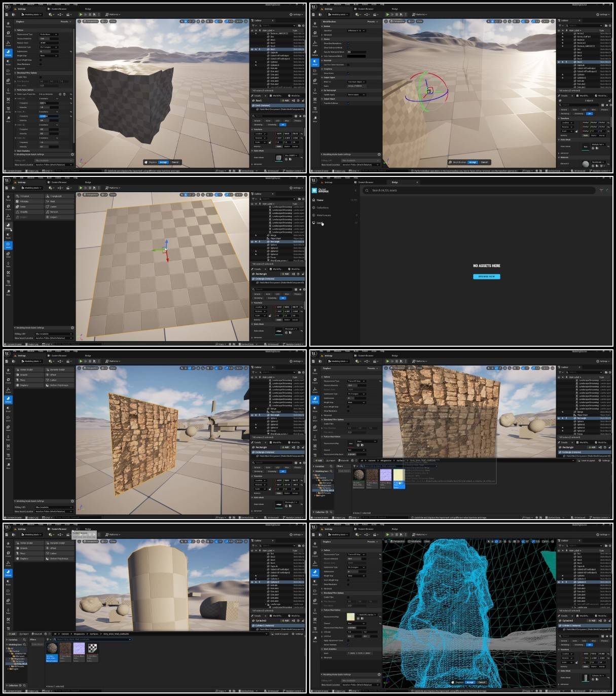Viewport: 616px width, 696px height.
Task: Delete Perlin noise layers using the trash icon
Action: point(64,94)
